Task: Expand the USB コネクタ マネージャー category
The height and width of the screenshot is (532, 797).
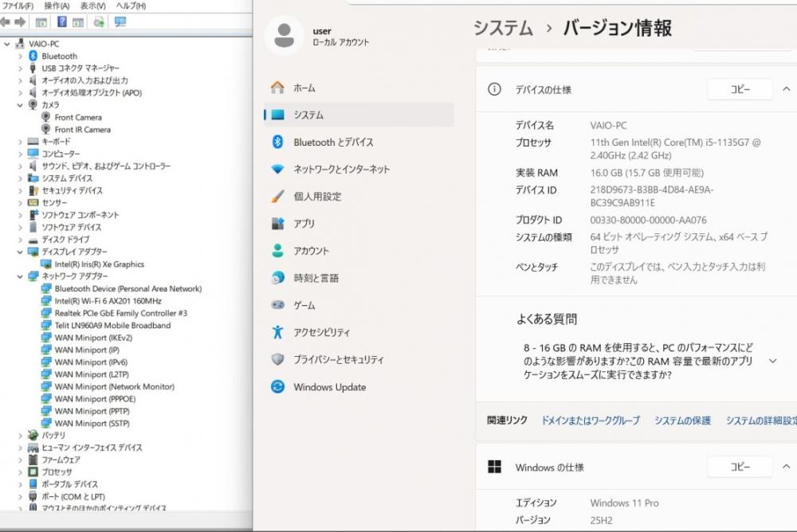Action: pos(20,68)
